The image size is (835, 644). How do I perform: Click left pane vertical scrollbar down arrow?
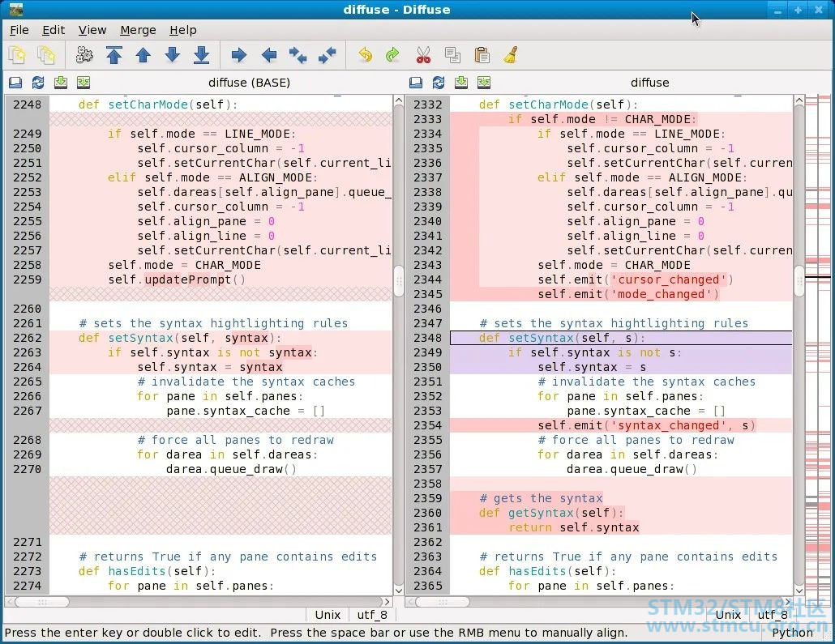tap(399, 590)
